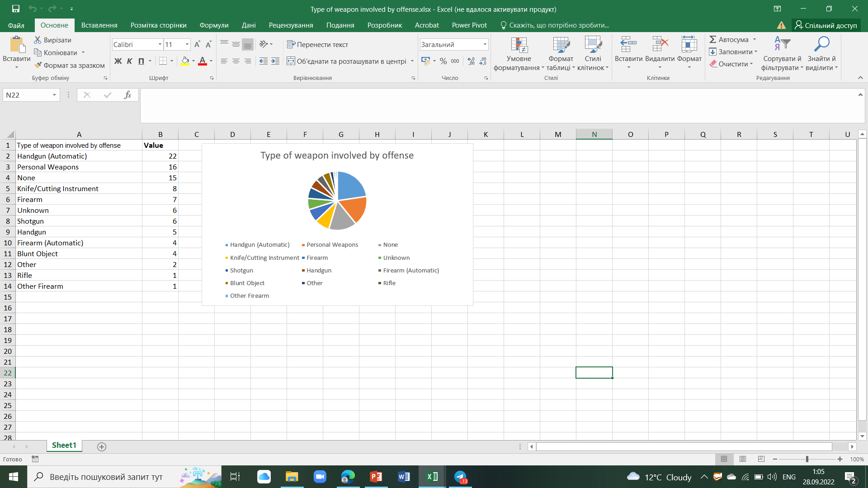Toggle bold formatting Ж button
868x488 pixels.
[x=118, y=61]
